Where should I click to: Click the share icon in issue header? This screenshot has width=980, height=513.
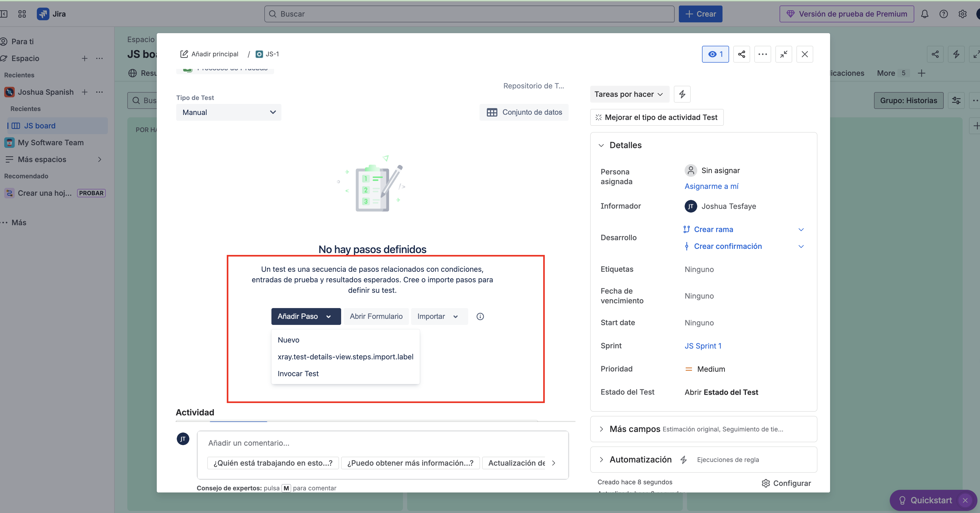[741, 54]
